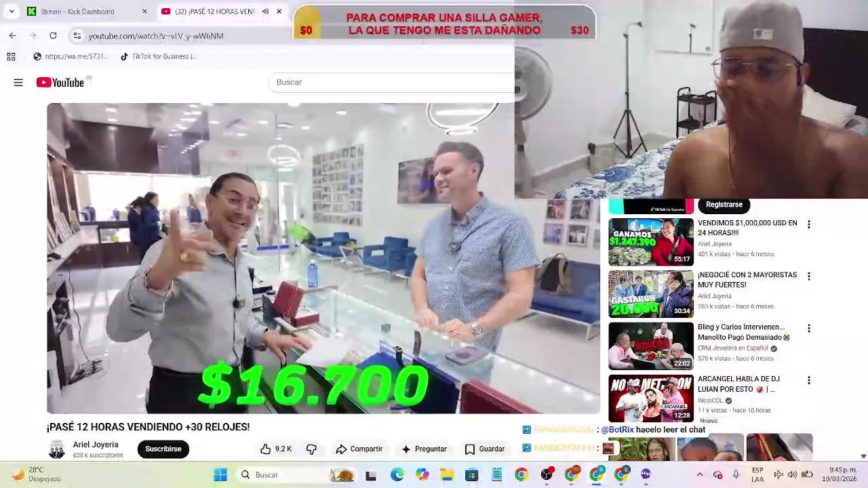The height and width of the screenshot is (488, 868).
Task: Open the Ariel Joyeria channel name link
Action: (x=96, y=445)
